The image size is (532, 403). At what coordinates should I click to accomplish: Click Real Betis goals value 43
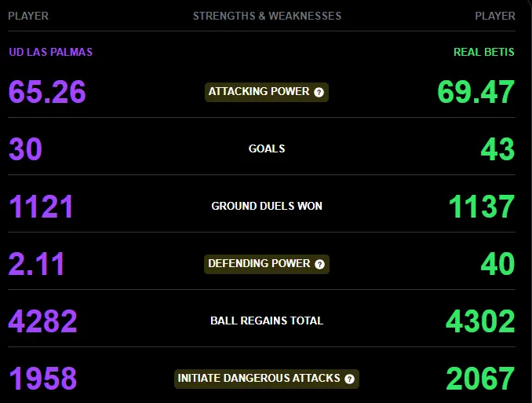click(497, 149)
